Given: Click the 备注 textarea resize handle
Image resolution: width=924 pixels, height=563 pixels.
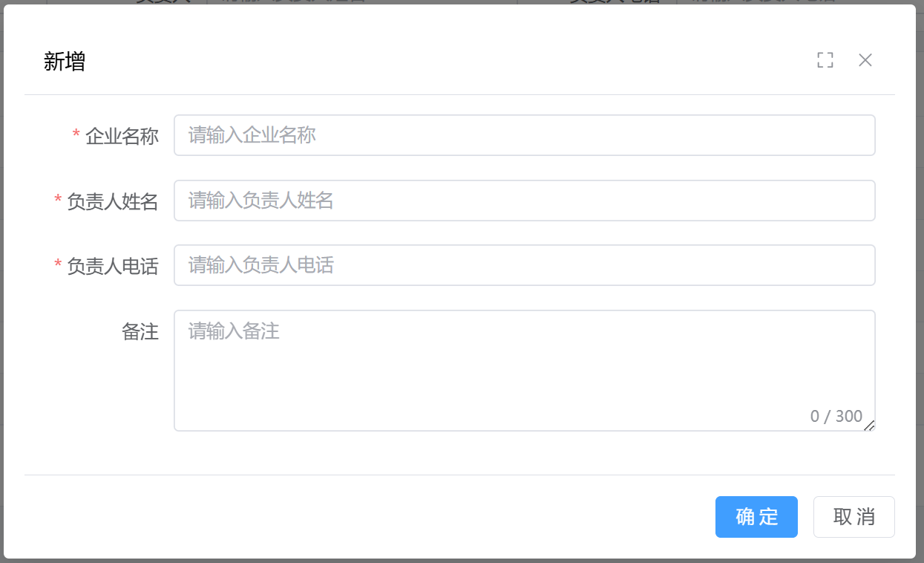Looking at the screenshot, I should pyautogui.click(x=870, y=426).
